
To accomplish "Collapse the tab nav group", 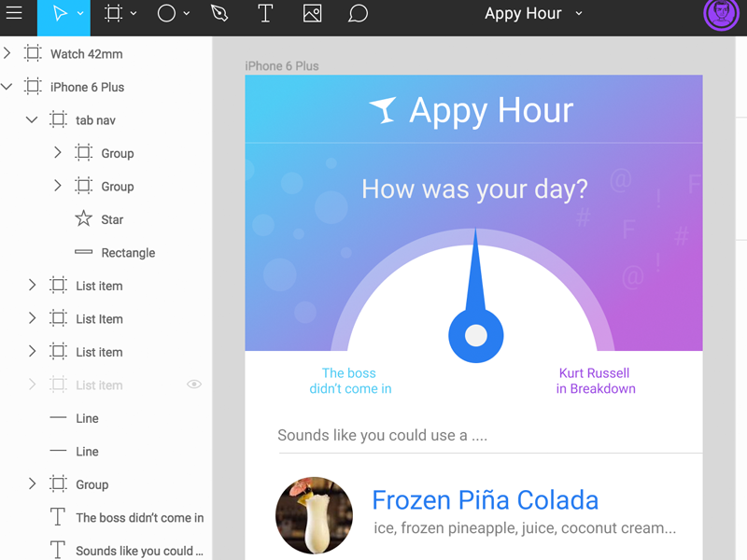I will 31,119.
